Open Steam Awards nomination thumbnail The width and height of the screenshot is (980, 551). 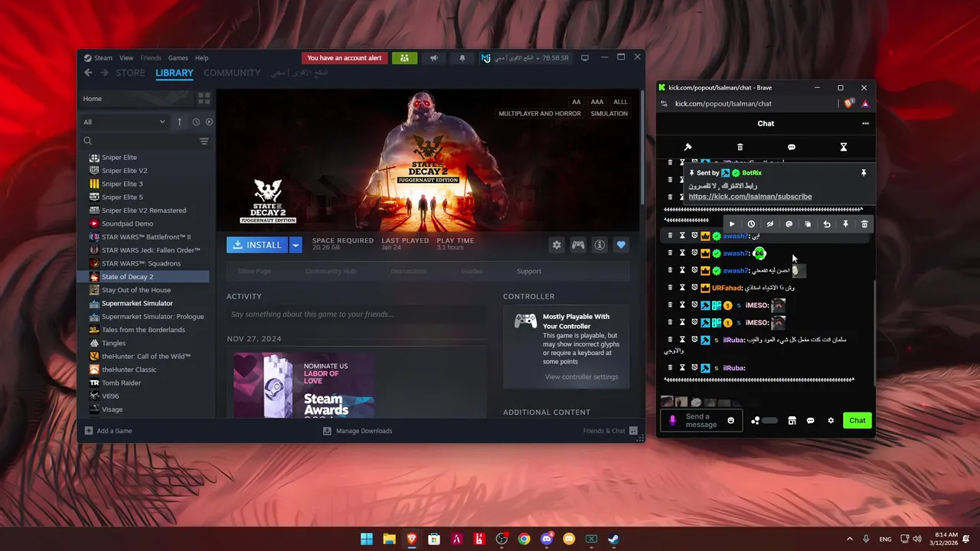(304, 386)
